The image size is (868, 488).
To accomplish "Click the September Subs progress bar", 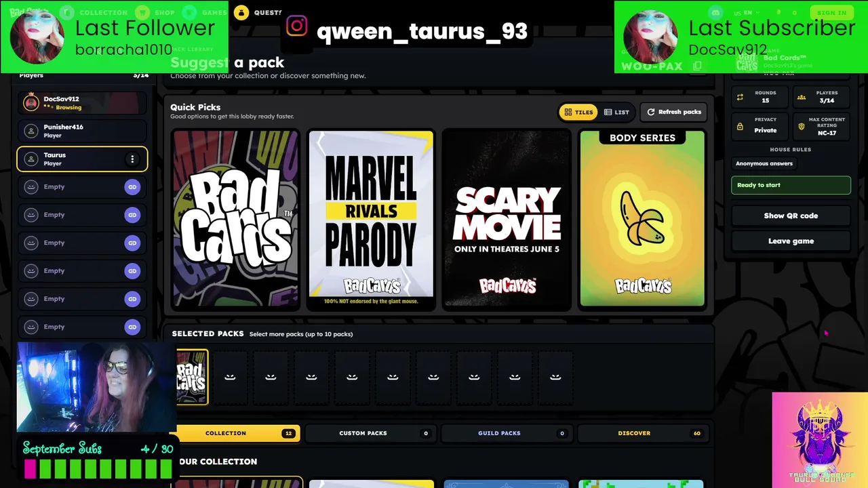I will click(x=98, y=468).
